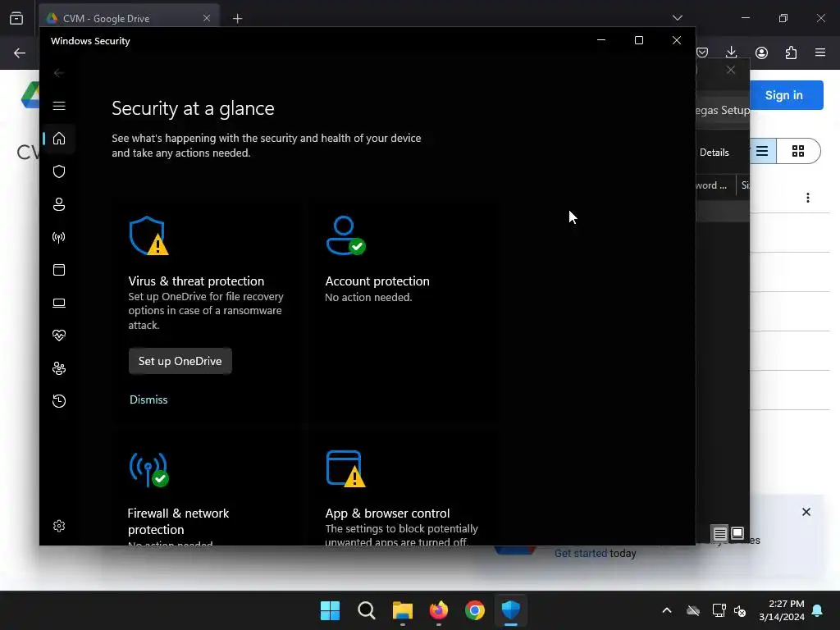Click the Account protection tile icon

pos(345,235)
